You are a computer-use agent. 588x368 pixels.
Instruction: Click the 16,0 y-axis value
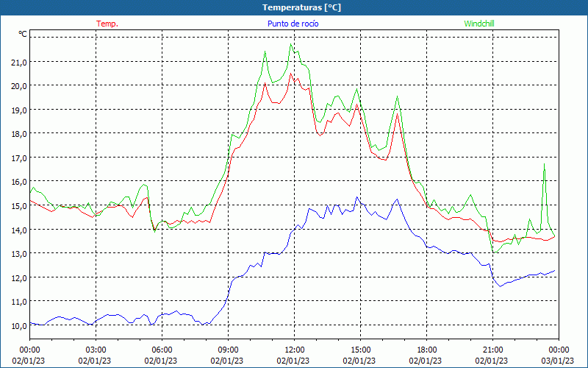[x=19, y=182]
